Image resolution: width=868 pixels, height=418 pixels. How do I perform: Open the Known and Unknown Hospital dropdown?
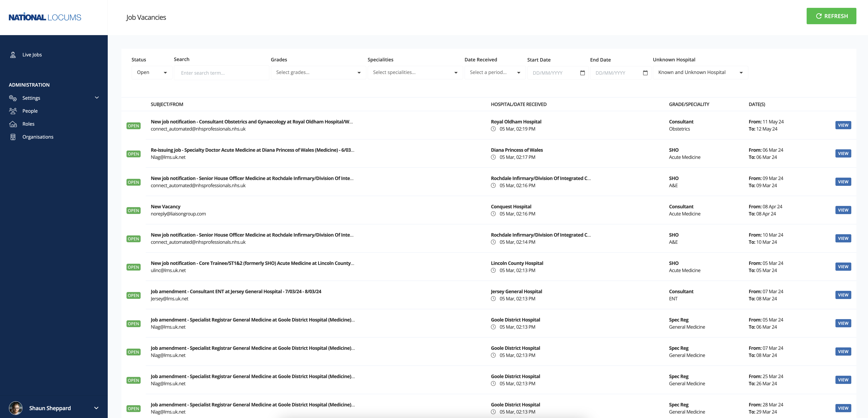[x=700, y=72]
